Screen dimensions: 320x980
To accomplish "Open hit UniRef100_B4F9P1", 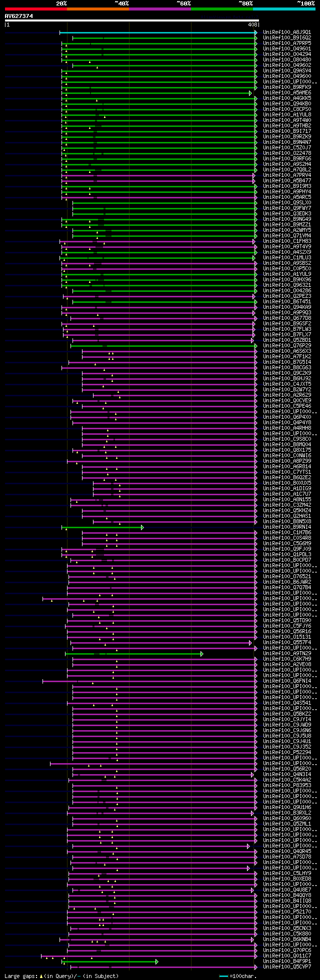I will click(287, 962).
